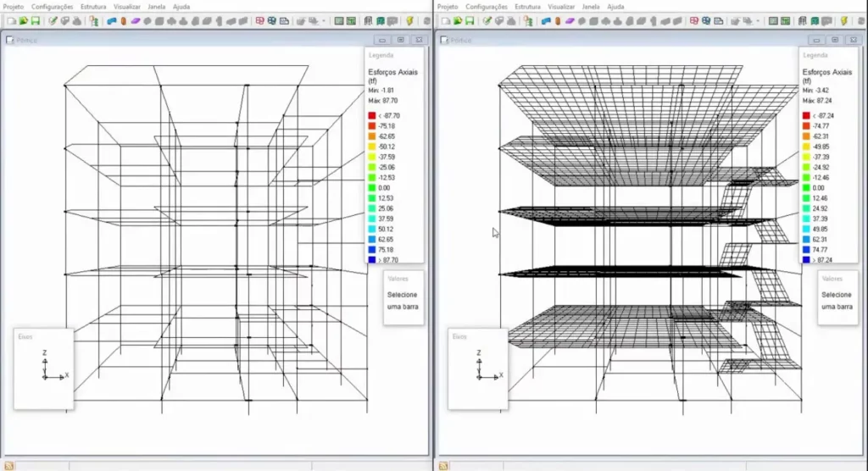Click the red < -87.70 legend swatch
This screenshot has height=471, width=868.
click(372, 115)
